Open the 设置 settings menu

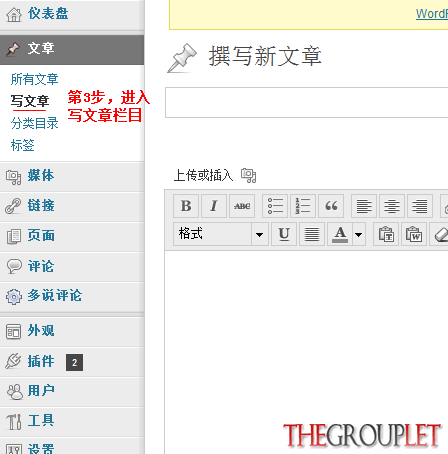[72, 447]
